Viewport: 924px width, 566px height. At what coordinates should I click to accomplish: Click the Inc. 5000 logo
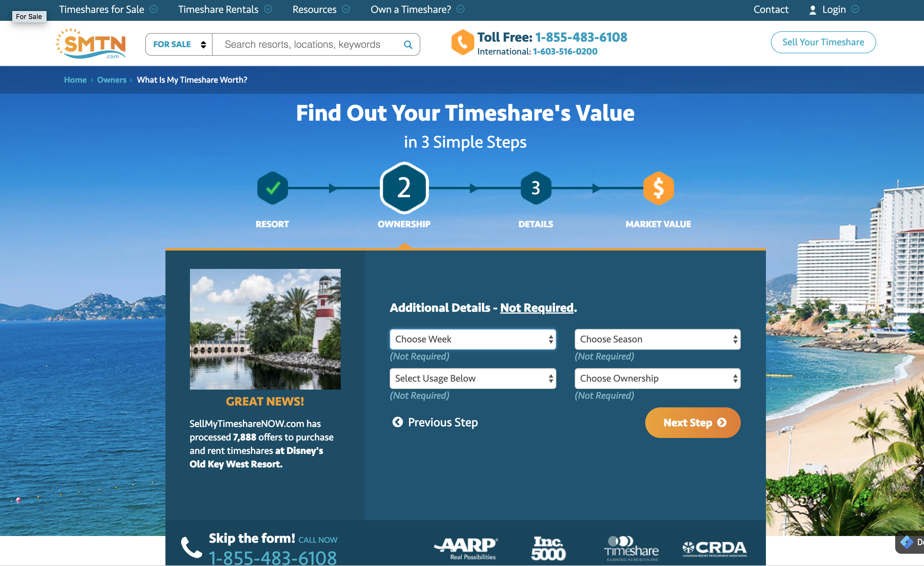tap(548, 548)
